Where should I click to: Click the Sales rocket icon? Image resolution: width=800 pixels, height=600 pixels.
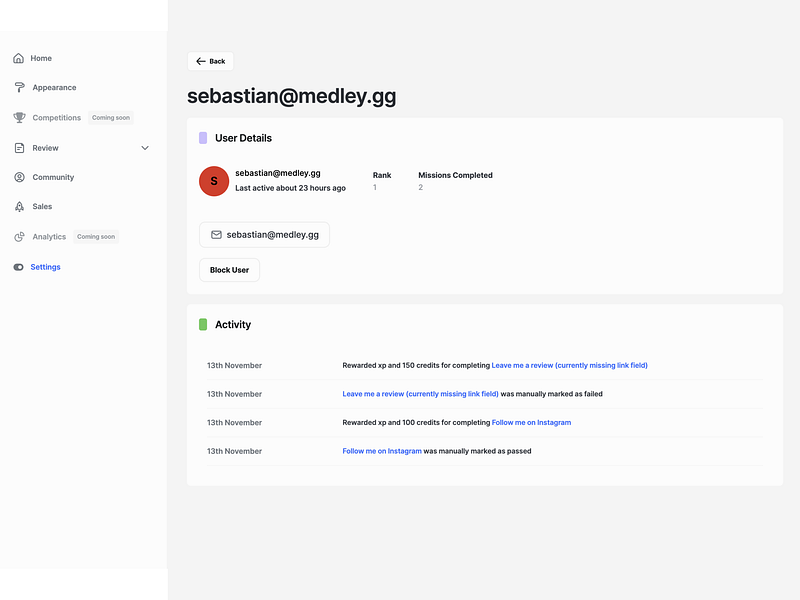19,207
